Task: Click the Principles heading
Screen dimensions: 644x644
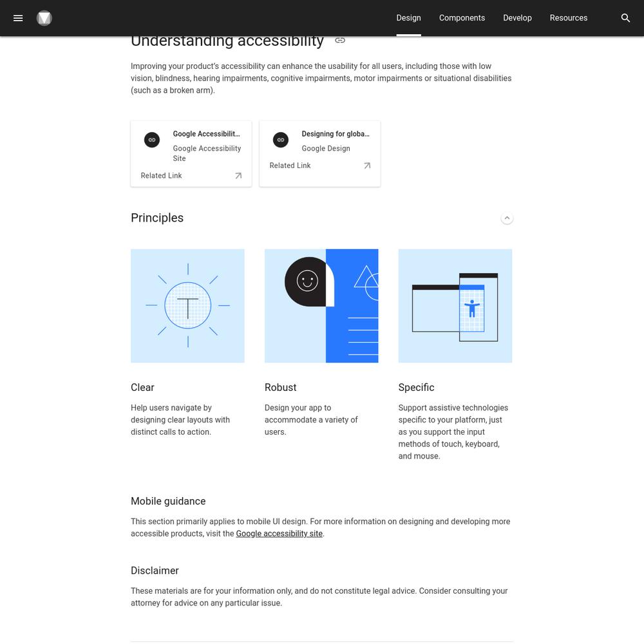Action: [157, 218]
